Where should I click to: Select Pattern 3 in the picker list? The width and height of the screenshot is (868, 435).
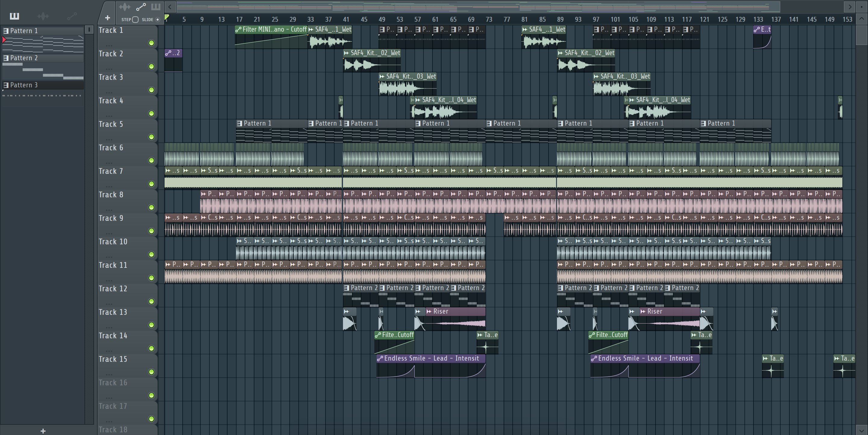(43, 85)
